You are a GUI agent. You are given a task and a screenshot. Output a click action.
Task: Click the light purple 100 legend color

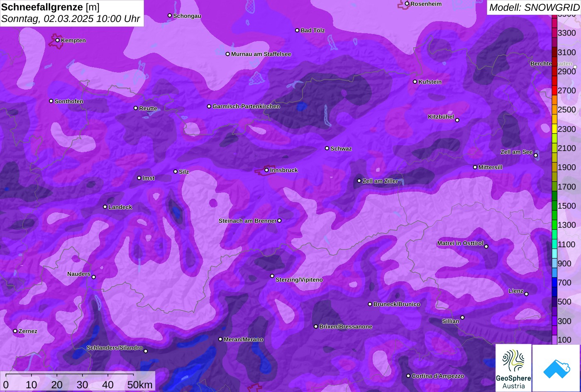pyautogui.click(x=554, y=340)
